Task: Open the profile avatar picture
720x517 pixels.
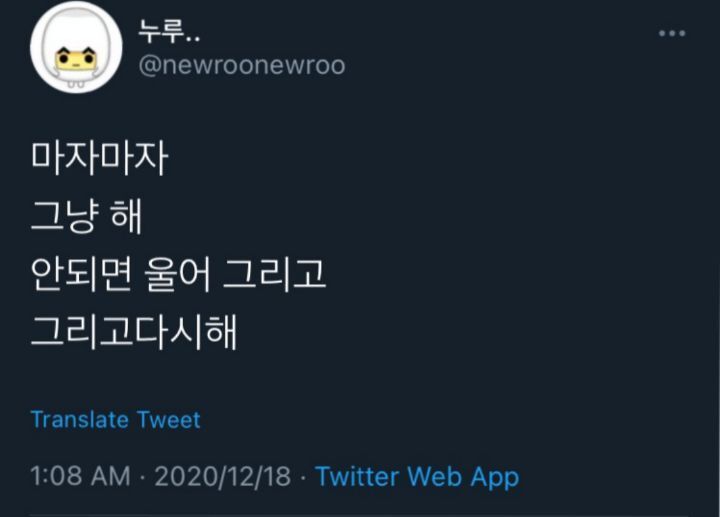Action: coord(76,47)
